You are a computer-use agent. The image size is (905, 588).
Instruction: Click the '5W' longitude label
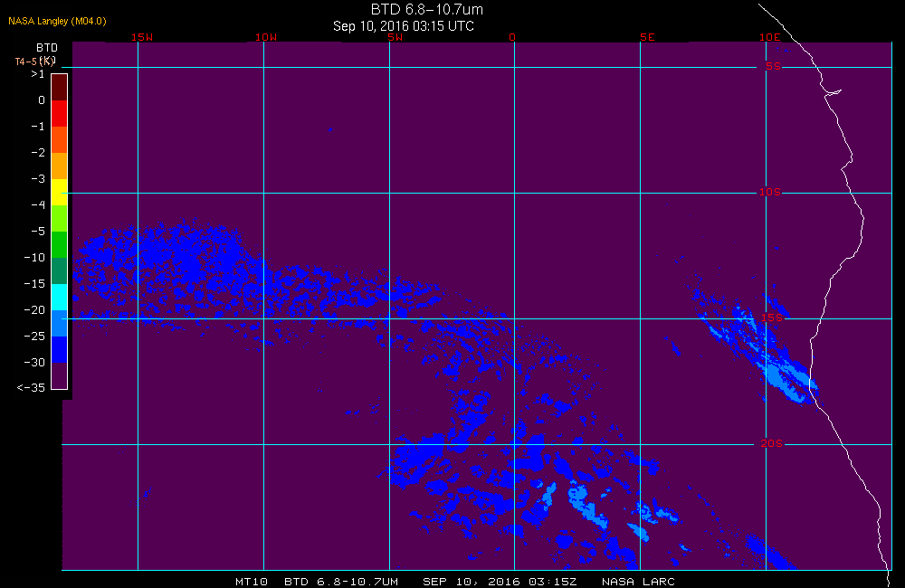[x=395, y=37]
